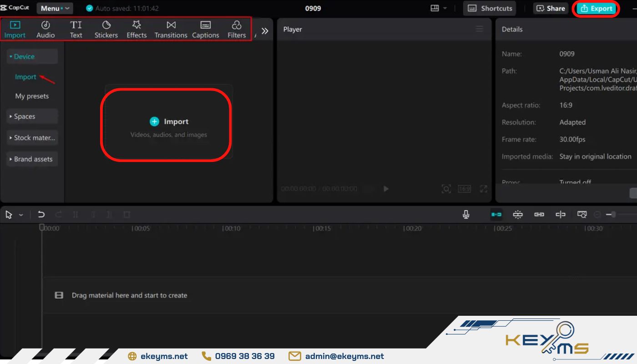637x364 pixels.
Task: Open the Stickers tab
Action: (106, 30)
